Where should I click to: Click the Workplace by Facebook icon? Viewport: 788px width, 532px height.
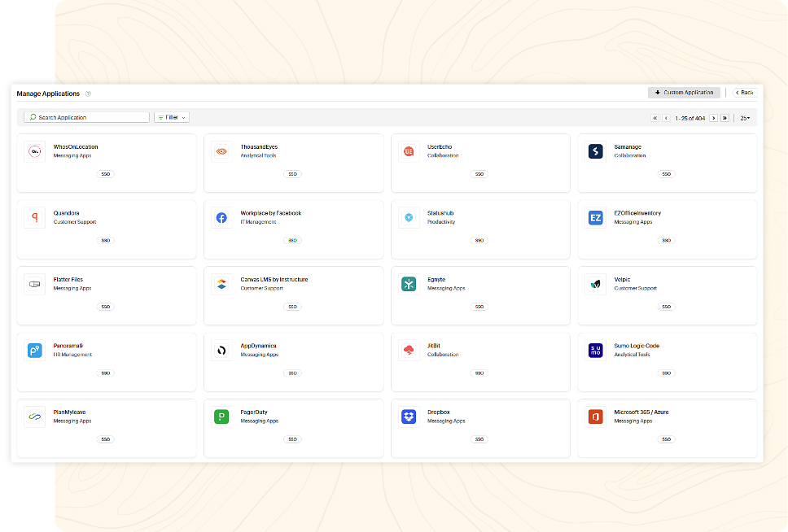tap(221, 217)
